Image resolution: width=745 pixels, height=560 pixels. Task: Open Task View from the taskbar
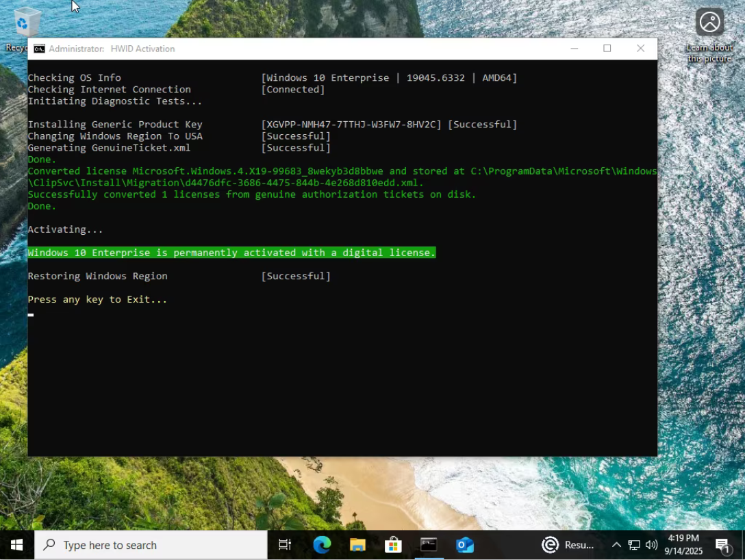[285, 545]
